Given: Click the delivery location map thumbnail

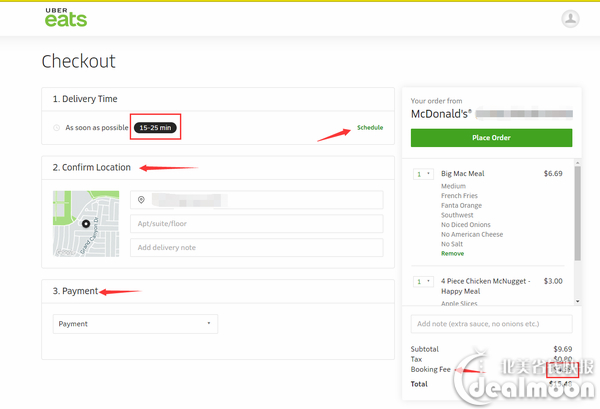Looking at the screenshot, I should tap(86, 224).
